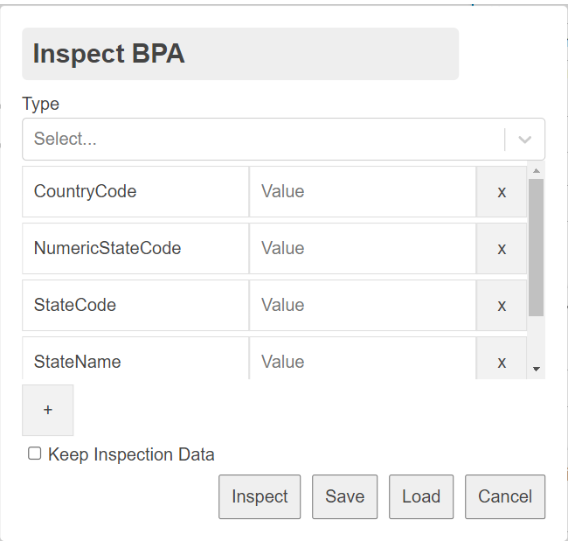Click the Save button
This screenshot has height=547, width=569.
coord(345,497)
